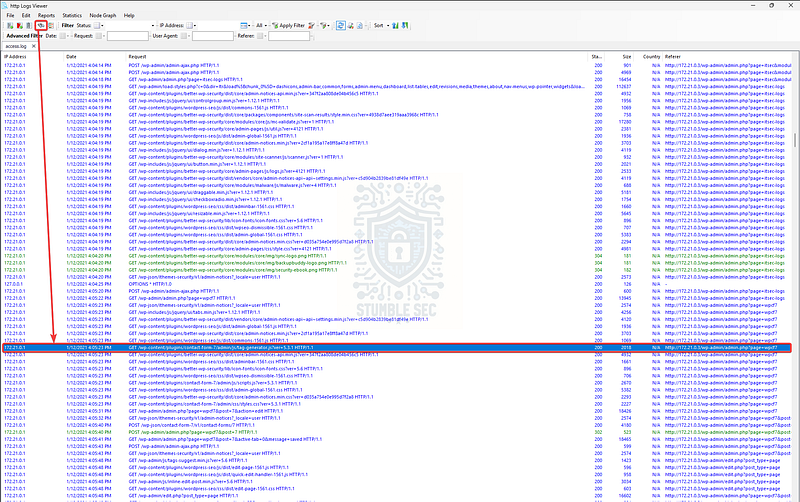Toggle the Referer advanced filter checkbox
This screenshot has width=800, height=502.
(x=260, y=36)
